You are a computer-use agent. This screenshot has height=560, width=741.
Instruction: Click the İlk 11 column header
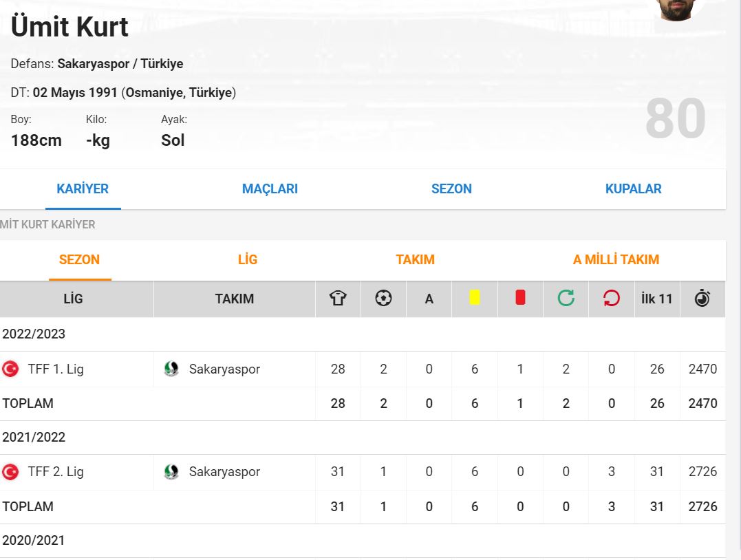click(x=656, y=299)
